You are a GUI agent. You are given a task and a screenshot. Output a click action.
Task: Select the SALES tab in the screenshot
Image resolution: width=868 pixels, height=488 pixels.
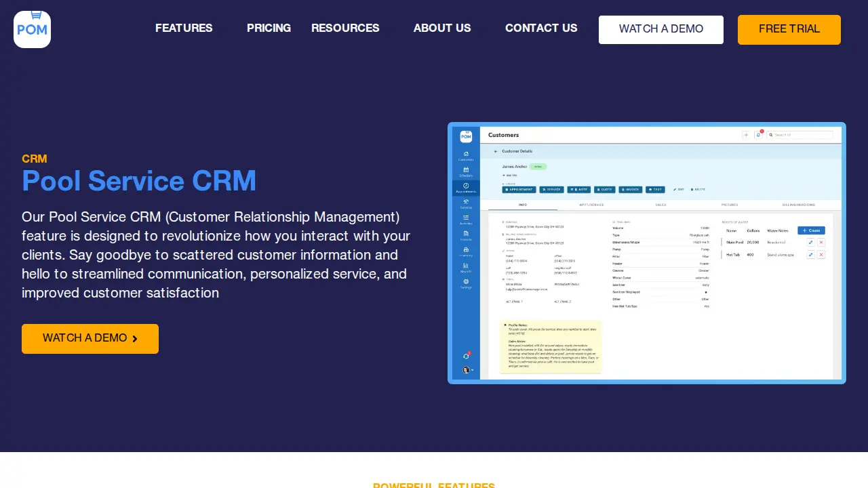[x=660, y=205]
